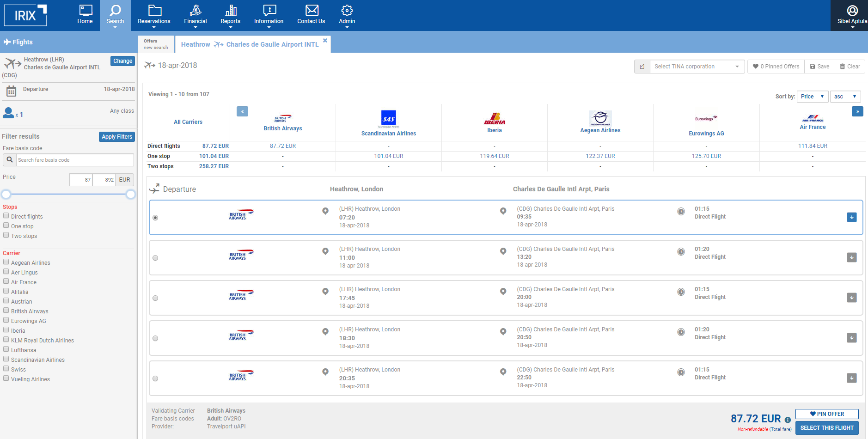This screenshot has height=439, width=868.
Task: Click the fare basis code search field
Action: point(75,160)
